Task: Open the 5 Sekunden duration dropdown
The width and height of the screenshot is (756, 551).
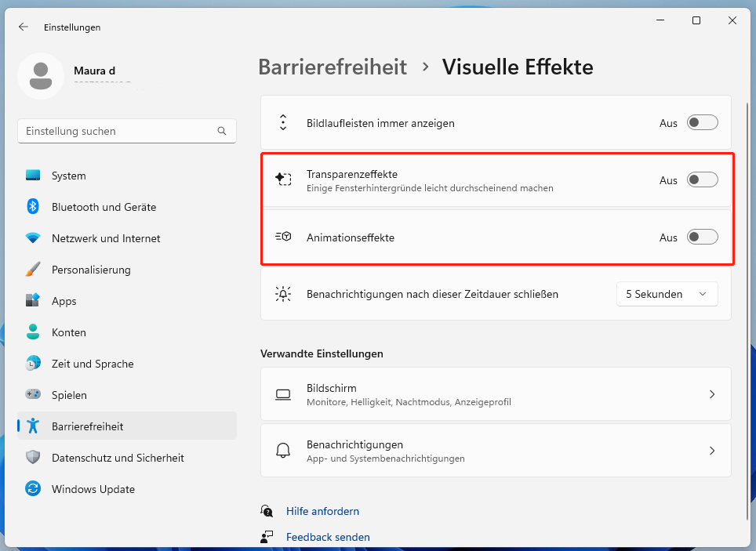Action: click(x=667, y=294)
